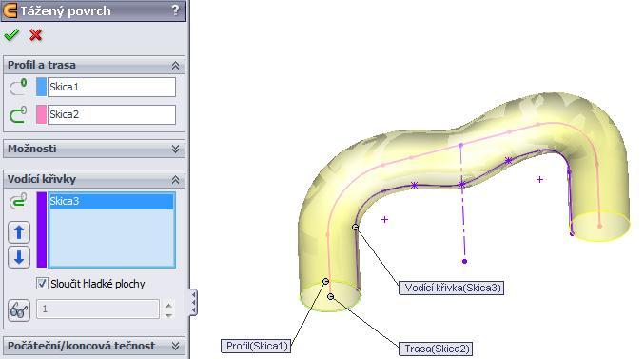Click the Vodící křivka(Skica3) callout label
644x359 pixels.
click(x=452, y=288)
